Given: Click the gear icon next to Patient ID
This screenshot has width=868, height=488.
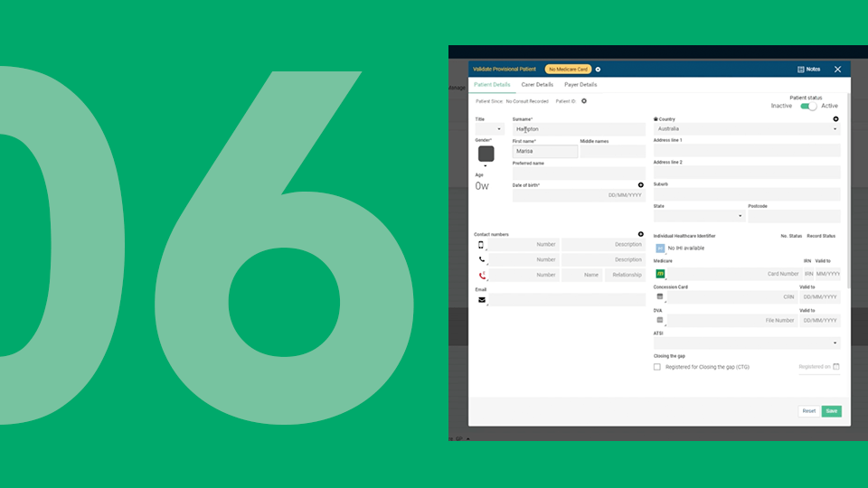Looking at the screenshot, I should pos(584,101).
